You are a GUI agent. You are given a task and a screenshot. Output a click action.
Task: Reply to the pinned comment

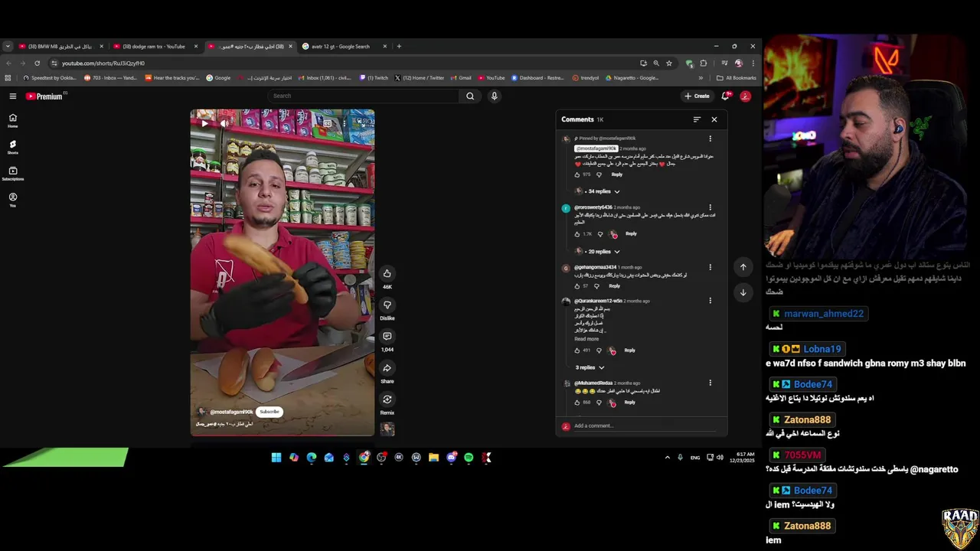coord(617,174)
